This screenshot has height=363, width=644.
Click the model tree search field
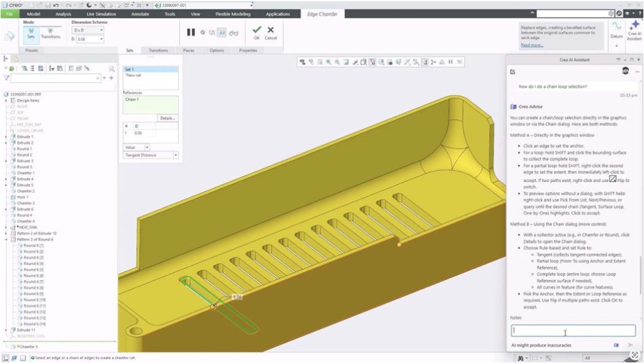(56, 77)
